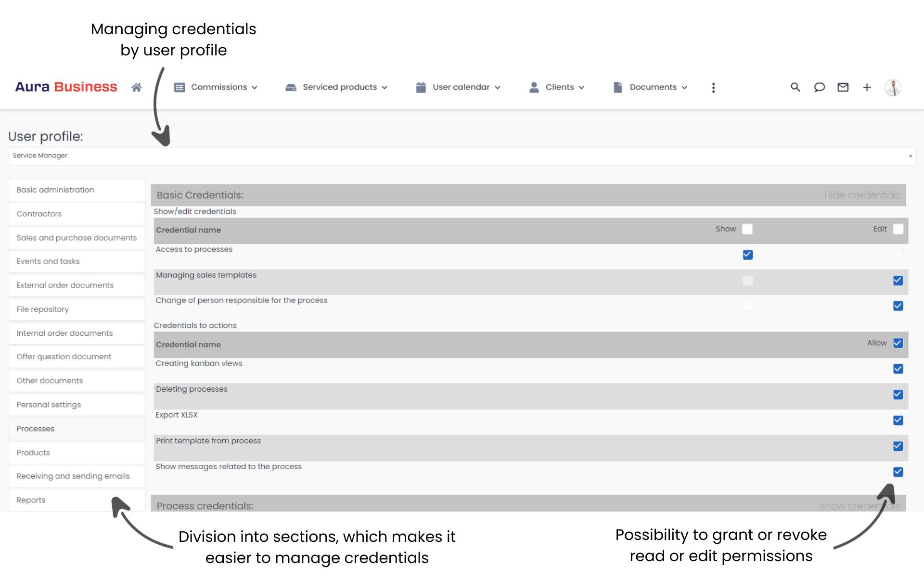Click the plus icon to add new item
924x578 pixels.
[866, 87]
